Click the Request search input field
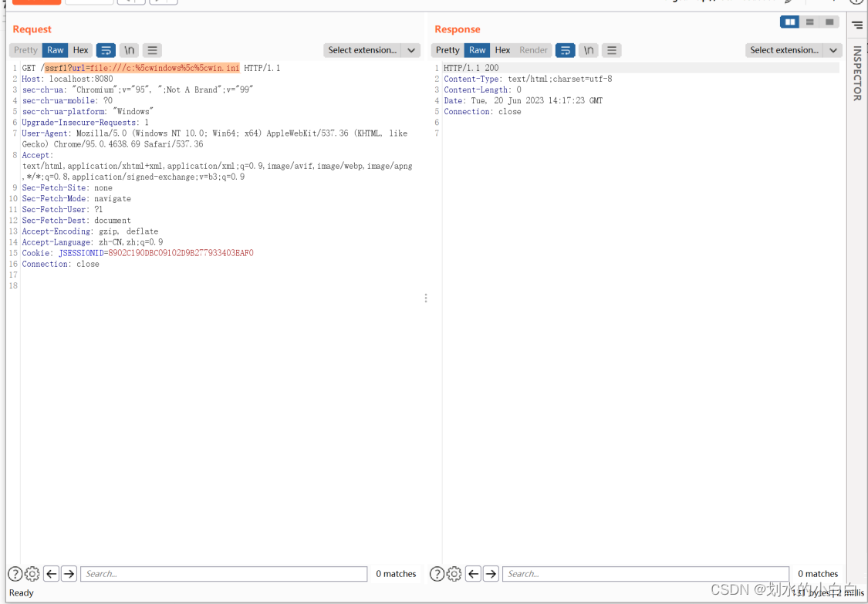 click(224, 574)
